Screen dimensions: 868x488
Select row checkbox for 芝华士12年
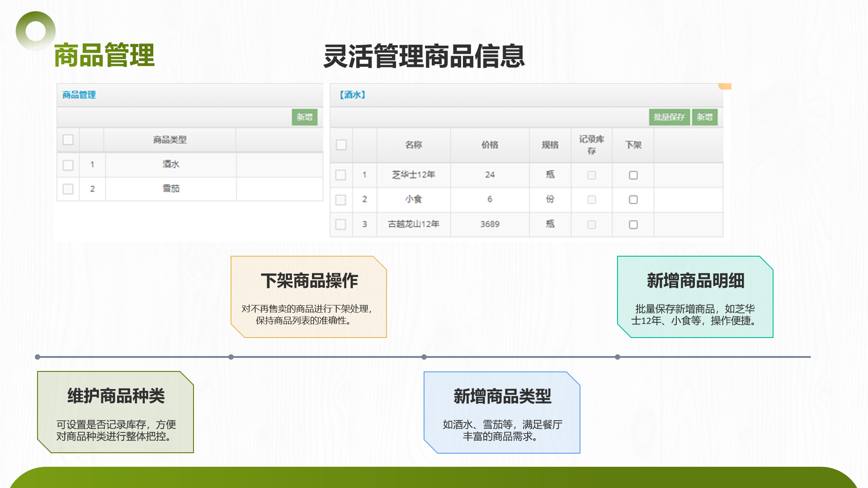[x=341, y=175]
